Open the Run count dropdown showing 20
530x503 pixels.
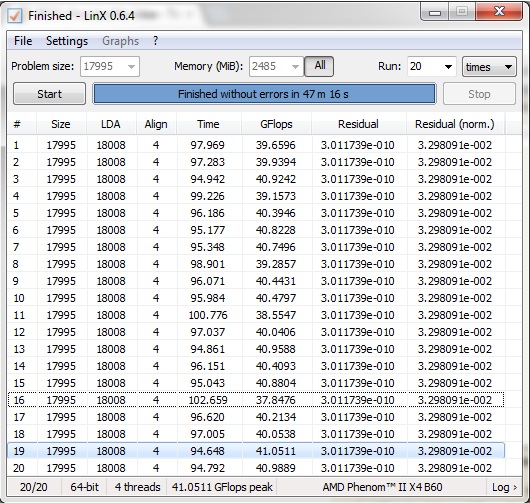pyautogui.click(x=432, y=66)
